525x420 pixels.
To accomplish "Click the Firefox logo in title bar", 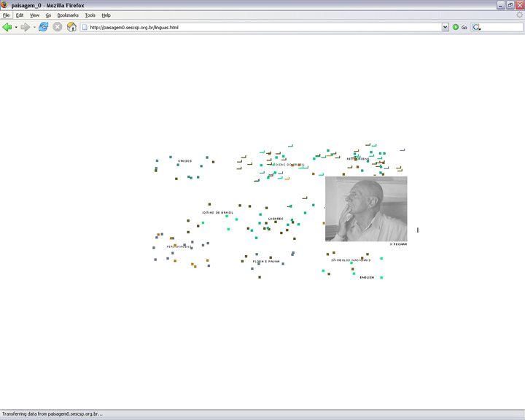I will point(4,5).
